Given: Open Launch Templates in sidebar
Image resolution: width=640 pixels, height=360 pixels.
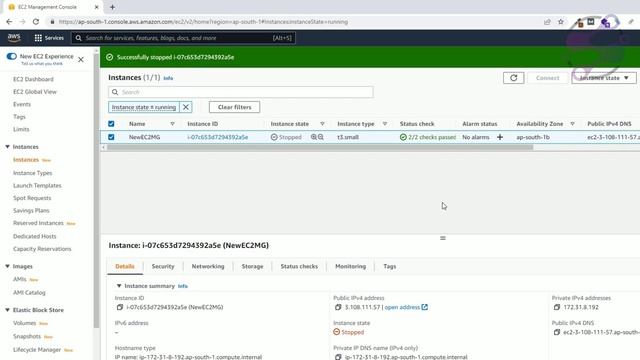Looking at the screenshot, I should [37, 185].
